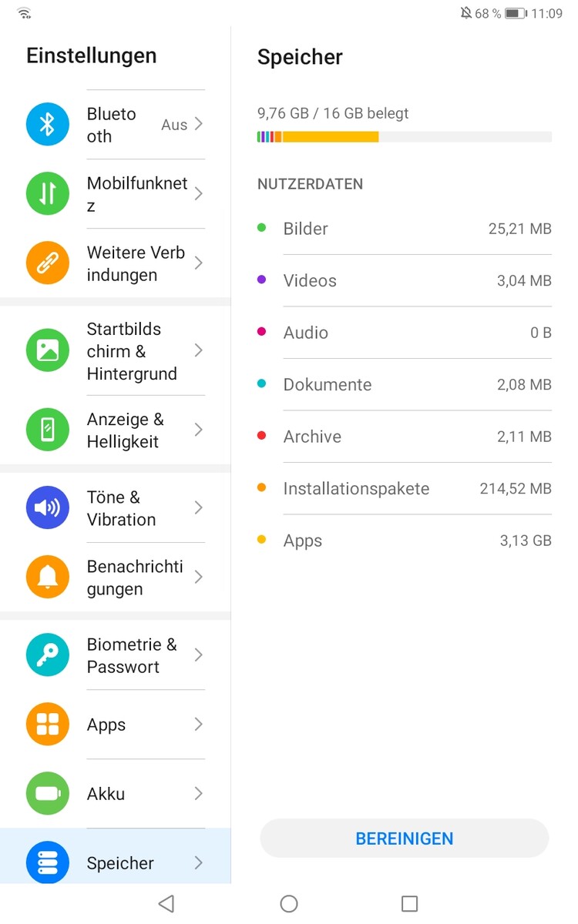The height and width of the screenshot is (924, 578).
Task: Open Mobilfunknetz via its green arrows icon
Action: [x=48, y=193]
